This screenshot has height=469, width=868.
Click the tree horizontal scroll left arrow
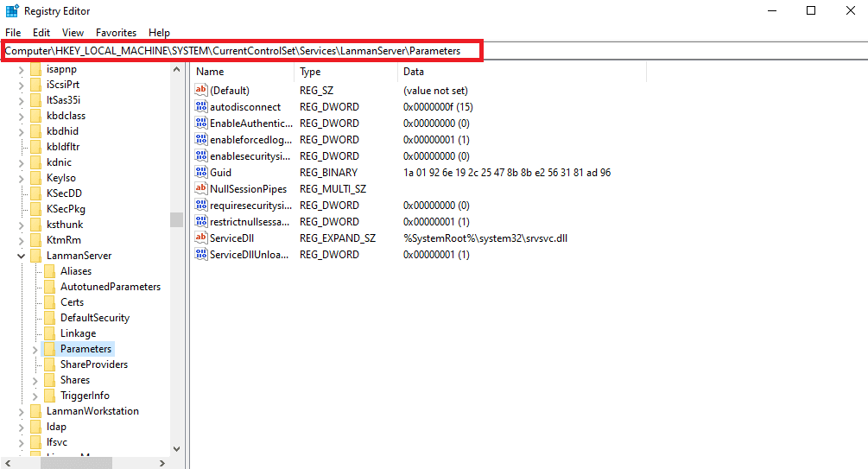pos(8,463)
